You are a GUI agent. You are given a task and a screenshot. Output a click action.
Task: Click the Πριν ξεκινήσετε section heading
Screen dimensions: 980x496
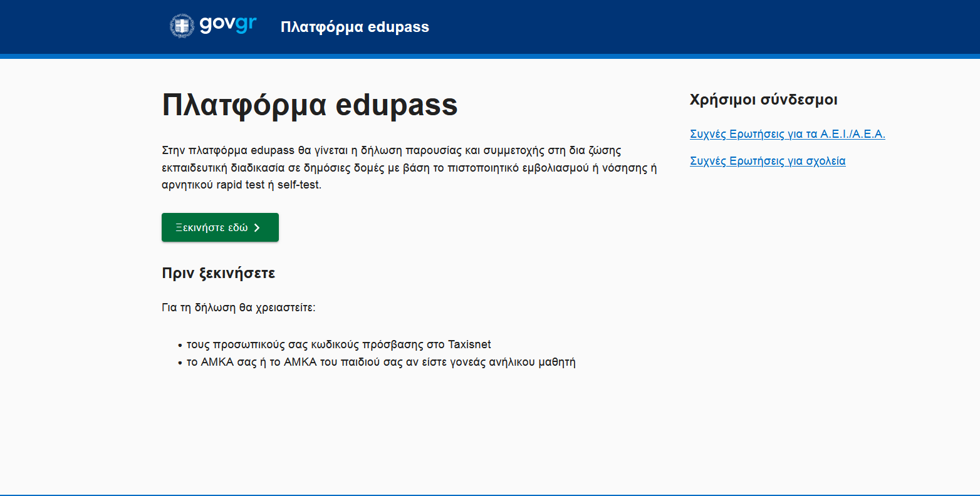pyautogui.click(x=218, y=273)
